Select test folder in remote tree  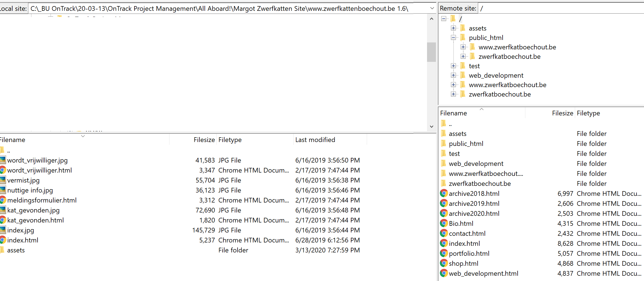click(474, 66)
